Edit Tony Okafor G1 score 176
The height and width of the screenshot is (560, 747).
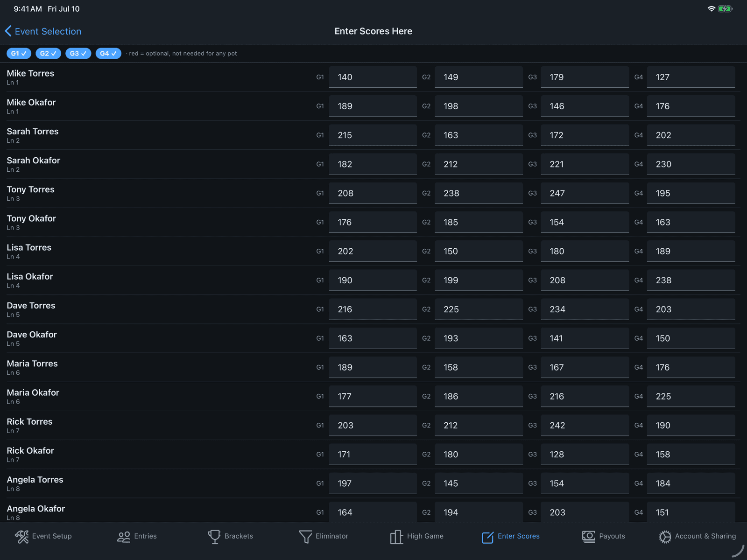pos(373,222)
